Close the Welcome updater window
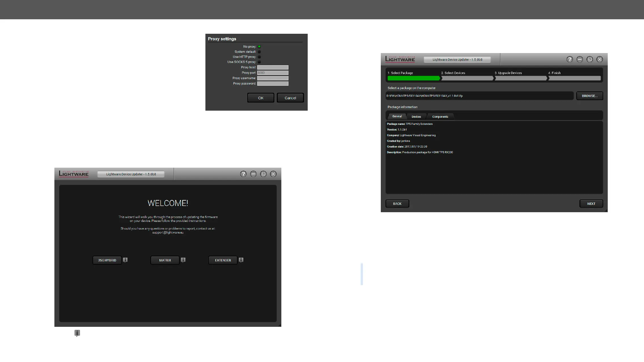Screen dimensions: 644x362 coord(273,174)
